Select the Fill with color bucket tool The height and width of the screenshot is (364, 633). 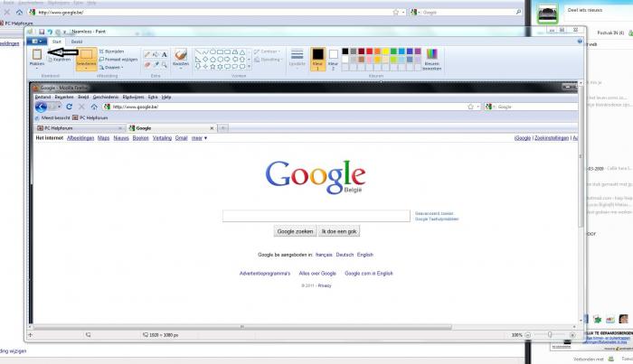click(x=156, y=54)
